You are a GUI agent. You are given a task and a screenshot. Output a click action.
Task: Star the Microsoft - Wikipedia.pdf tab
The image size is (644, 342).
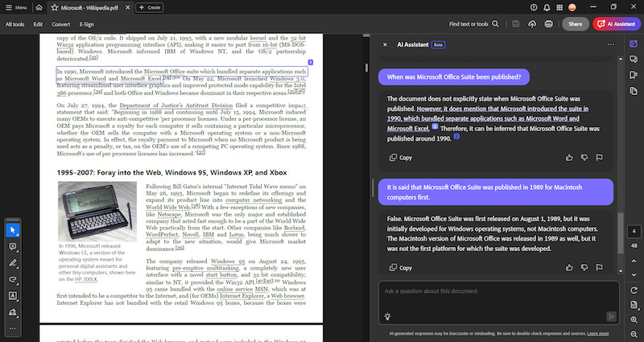click(x=54, y=7)
